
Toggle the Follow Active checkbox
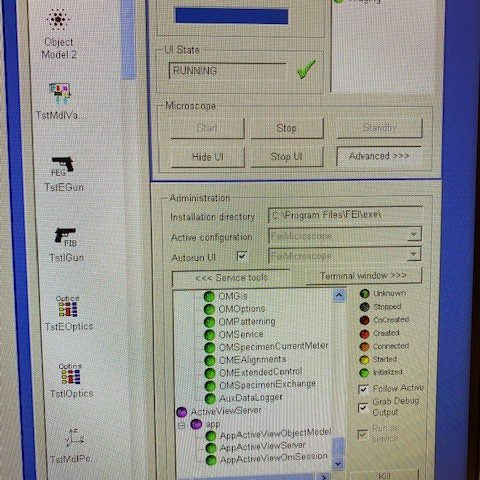(x=363, y=389)
